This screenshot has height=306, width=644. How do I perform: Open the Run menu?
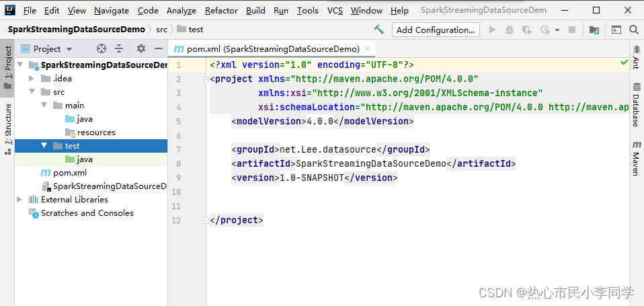(x=281, y=11)
